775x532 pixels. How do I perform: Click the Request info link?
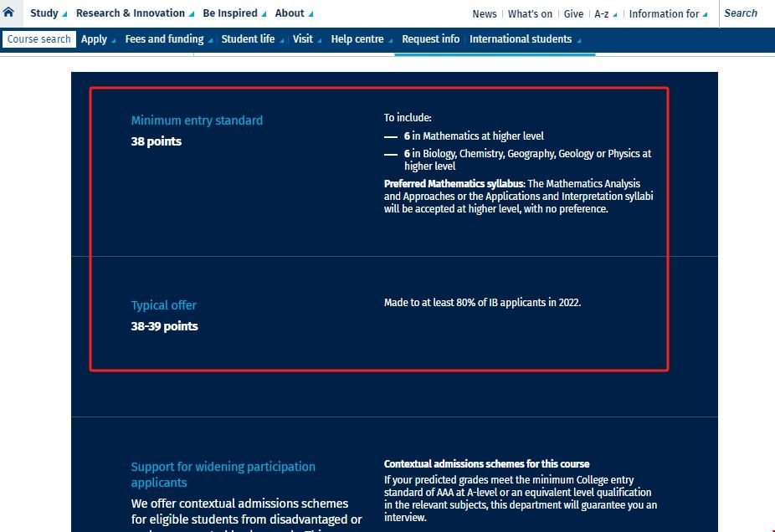[x=430, y=39]
